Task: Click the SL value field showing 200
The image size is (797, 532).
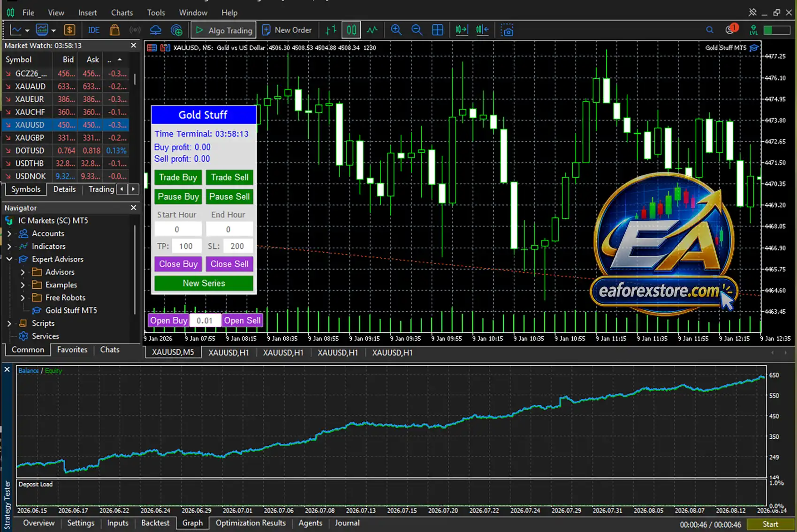Action: 238,246
